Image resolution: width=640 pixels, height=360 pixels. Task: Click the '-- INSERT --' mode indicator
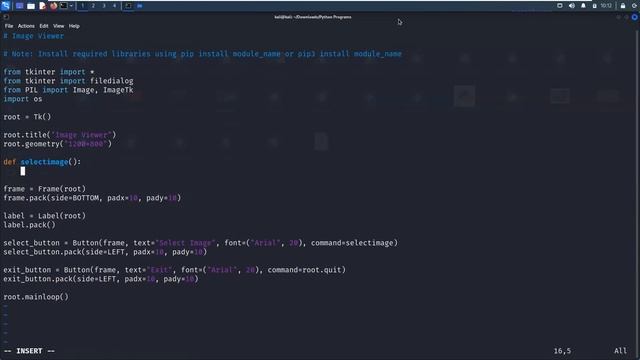[29, 351]
